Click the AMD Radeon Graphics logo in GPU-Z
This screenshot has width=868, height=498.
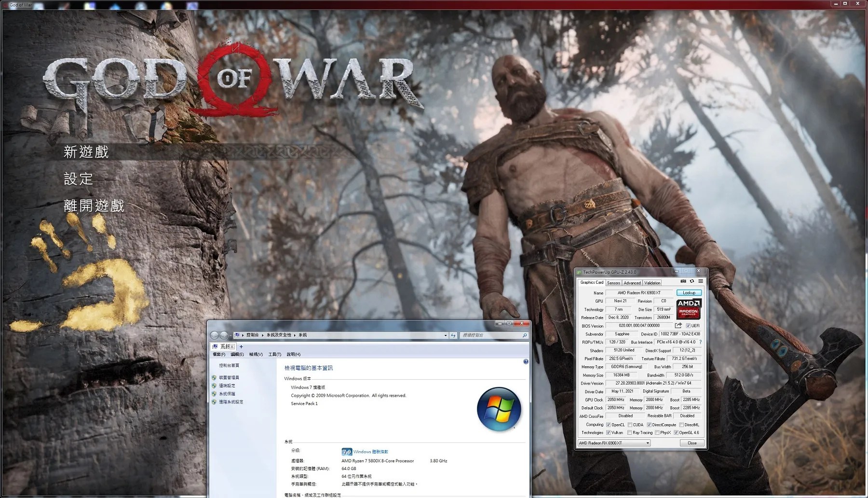click(x=688, y=309)
